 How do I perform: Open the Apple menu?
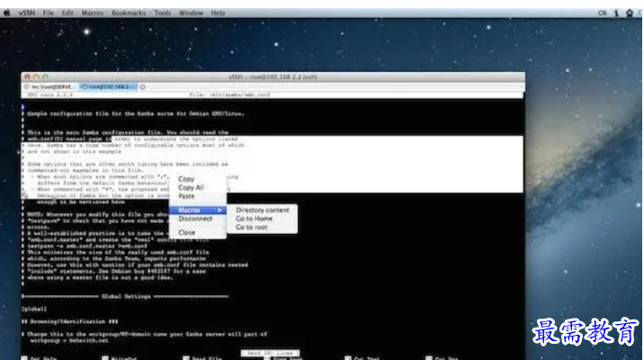(x=6, y=13)
